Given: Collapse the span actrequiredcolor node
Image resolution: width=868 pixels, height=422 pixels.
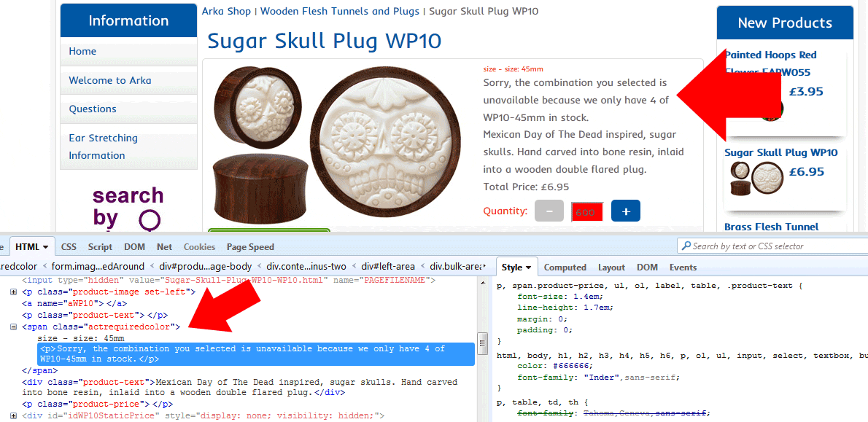Looking at the screenshot, I should click(14, 327).
